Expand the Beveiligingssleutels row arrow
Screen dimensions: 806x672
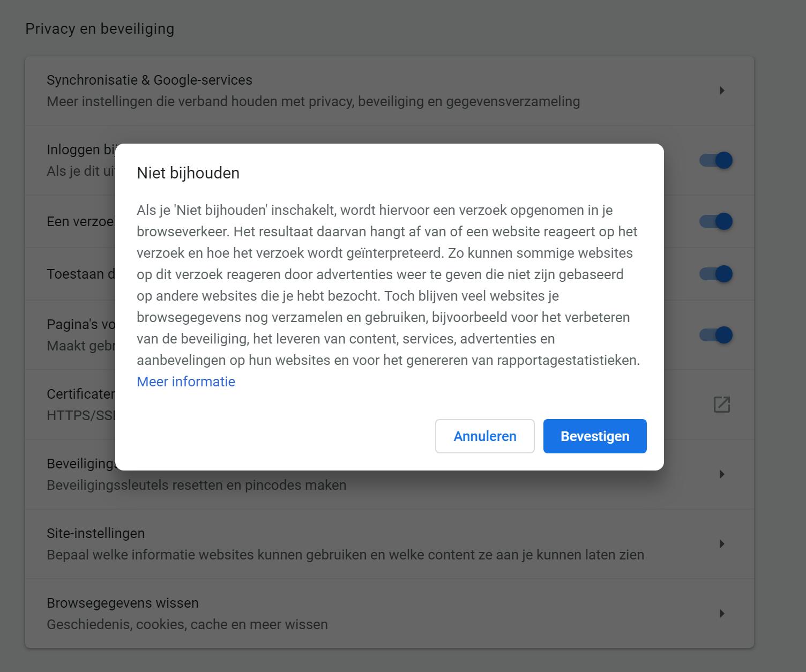pos(722,474)
